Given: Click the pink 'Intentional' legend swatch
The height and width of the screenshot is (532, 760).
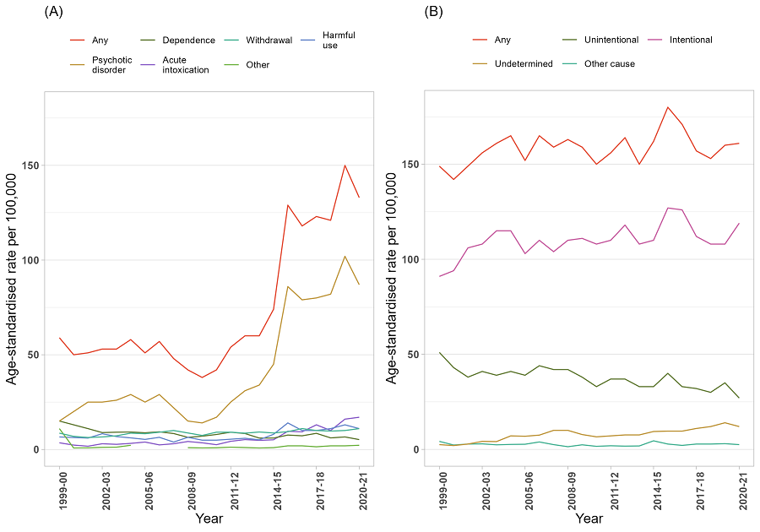Looking at the screenshot, I should tap(654, 40).
